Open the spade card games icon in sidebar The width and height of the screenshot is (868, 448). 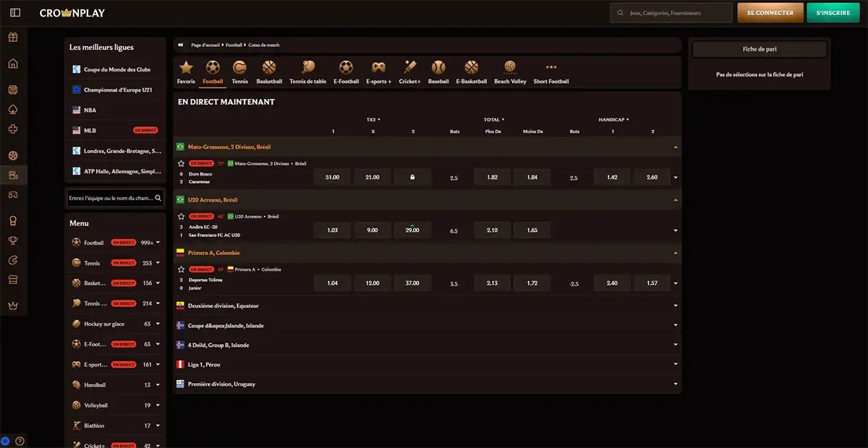[13, 110]
